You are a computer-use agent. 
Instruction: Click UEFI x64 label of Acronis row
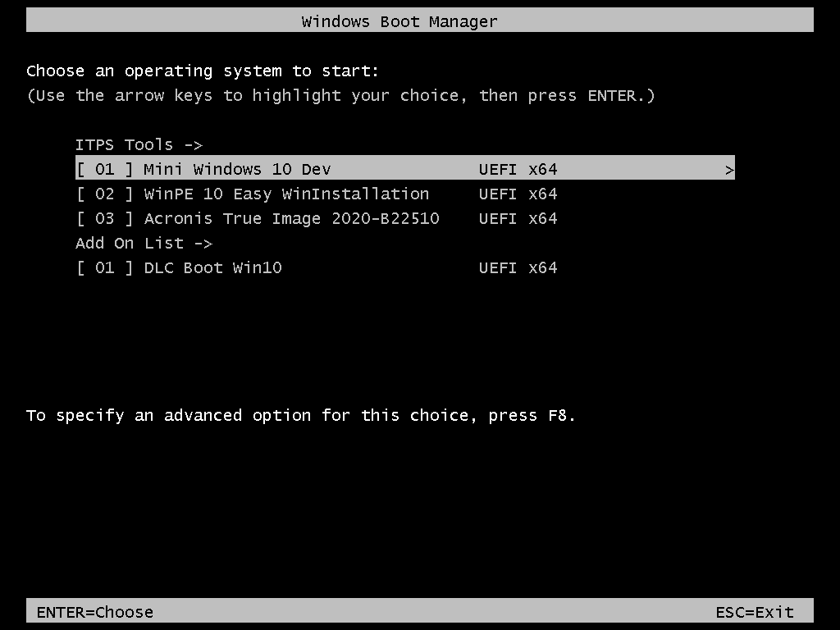[518, 218]
